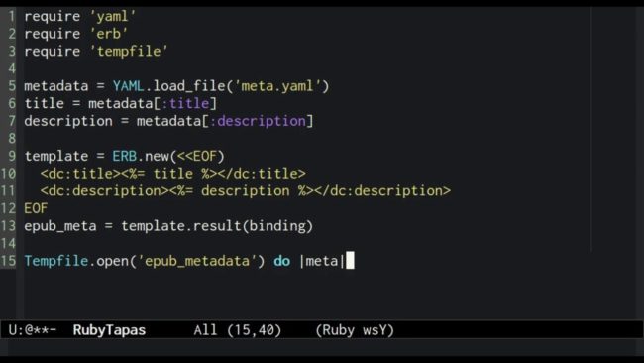This screenshot has width=644, height=363.
Task: Click the do keyword on line 15
Action: (x=281, y=261)
